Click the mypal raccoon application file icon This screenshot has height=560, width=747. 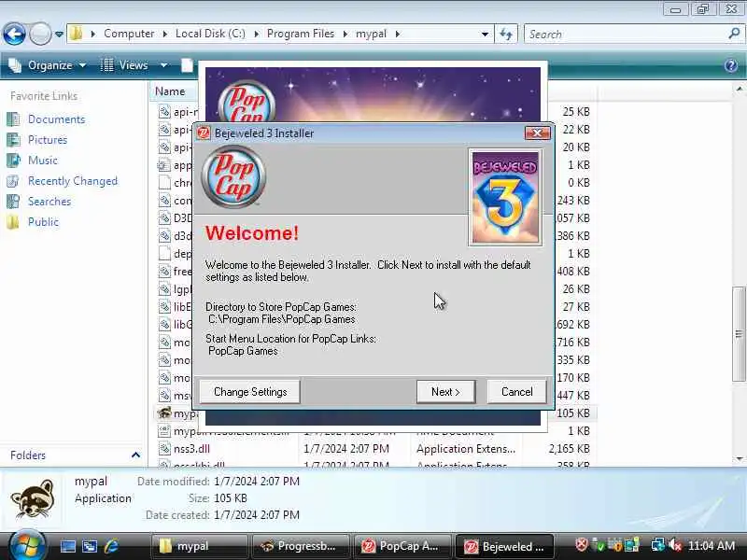[164, 413]
